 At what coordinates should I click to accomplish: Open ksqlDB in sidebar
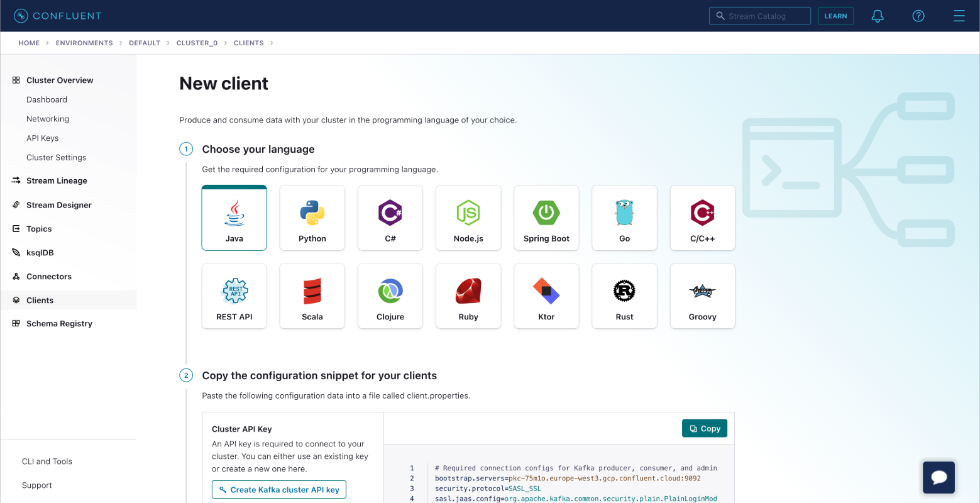pos(40,253)
